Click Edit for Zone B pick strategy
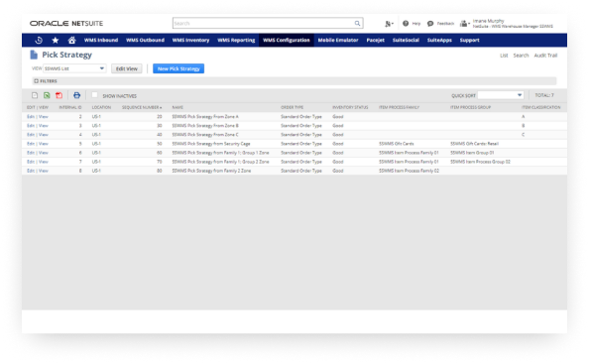The image size is (589, 364). (31, 126)
